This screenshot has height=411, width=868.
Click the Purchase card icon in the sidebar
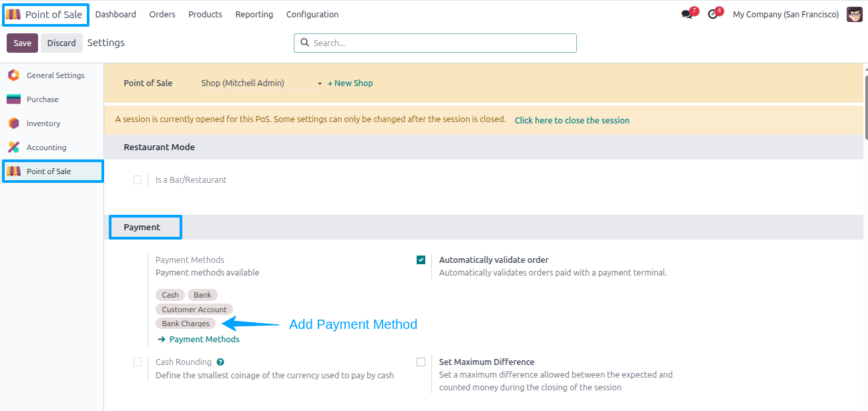(13, 99)
